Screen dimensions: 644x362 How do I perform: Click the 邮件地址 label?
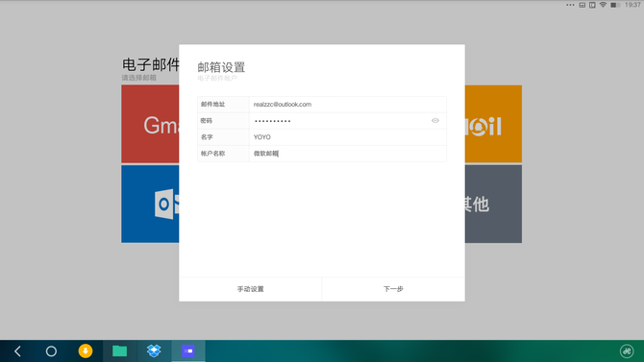[x=212, y=105]
